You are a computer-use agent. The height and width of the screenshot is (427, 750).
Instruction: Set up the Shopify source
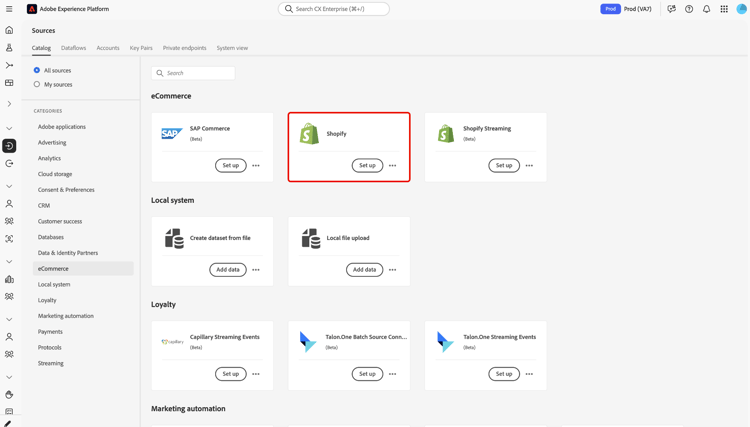tap(367, 165)
